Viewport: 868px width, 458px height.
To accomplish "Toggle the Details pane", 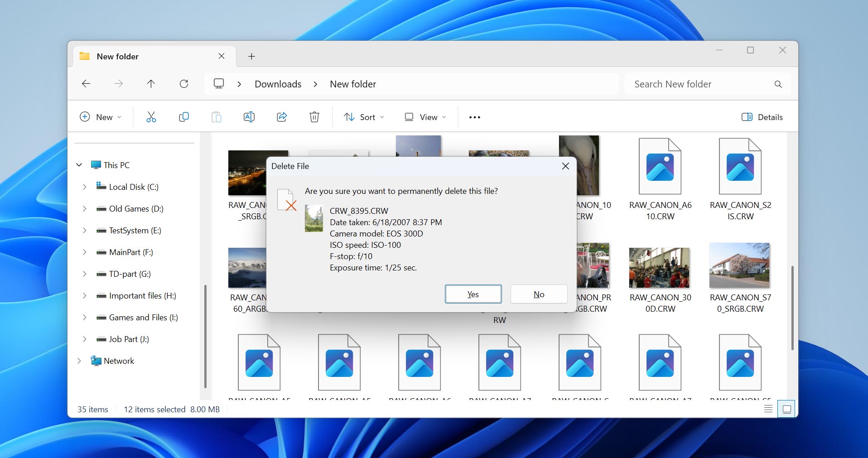I will 762,117.
